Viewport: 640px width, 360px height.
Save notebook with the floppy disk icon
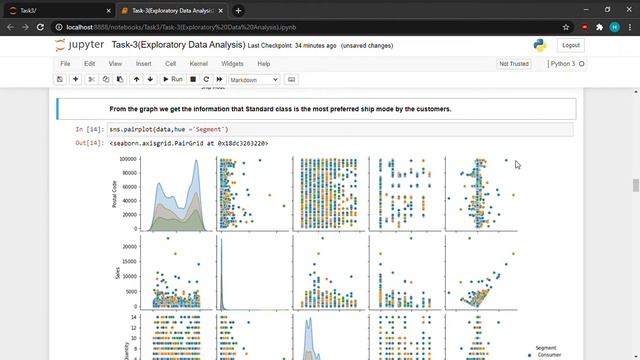point(60,79)
